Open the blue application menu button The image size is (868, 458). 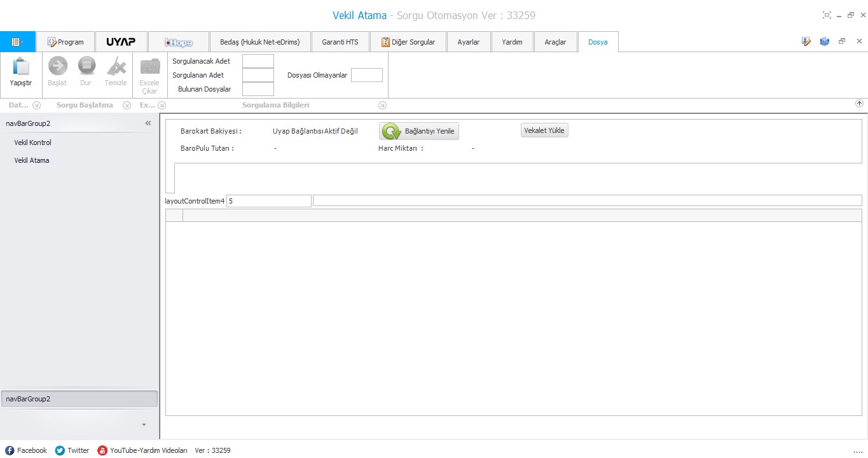click(18, 42)
